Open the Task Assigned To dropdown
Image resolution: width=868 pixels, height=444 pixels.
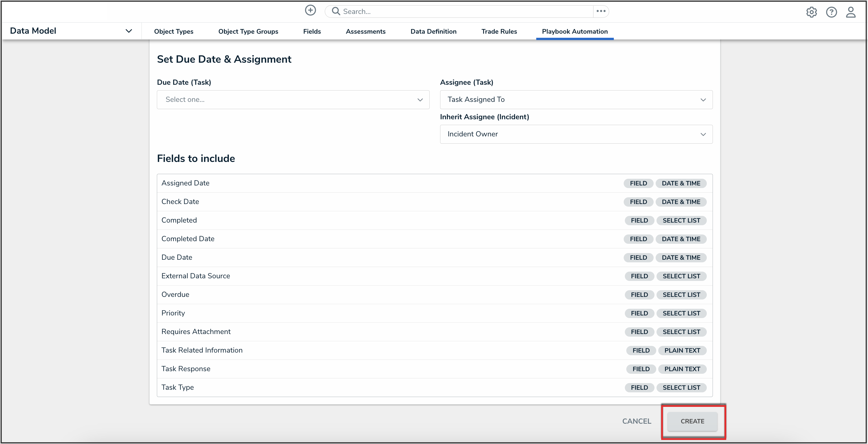click(x=576, y=100)
